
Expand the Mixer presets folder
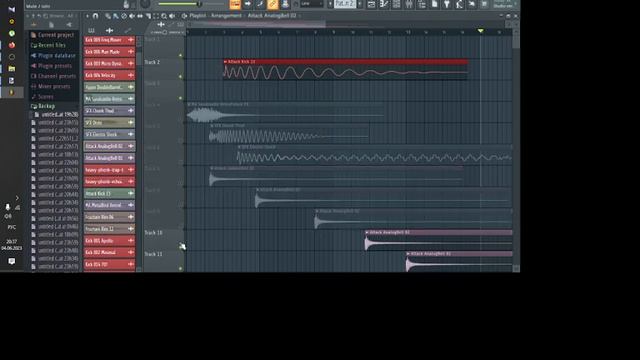51,86
